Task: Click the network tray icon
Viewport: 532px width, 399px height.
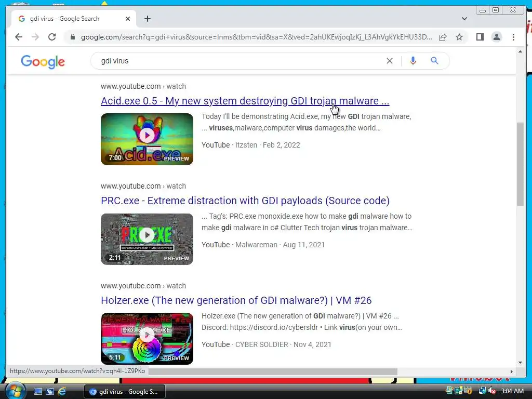Action: [x=482, y=391]
